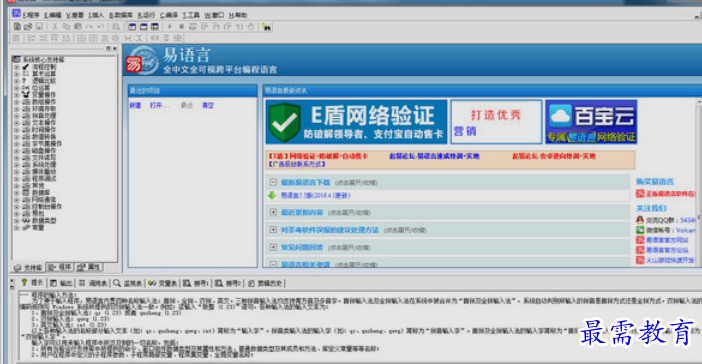The image size is (702, 364).
Task: Switch to the 调用表 bottom tab
Action: pos(93,283)
